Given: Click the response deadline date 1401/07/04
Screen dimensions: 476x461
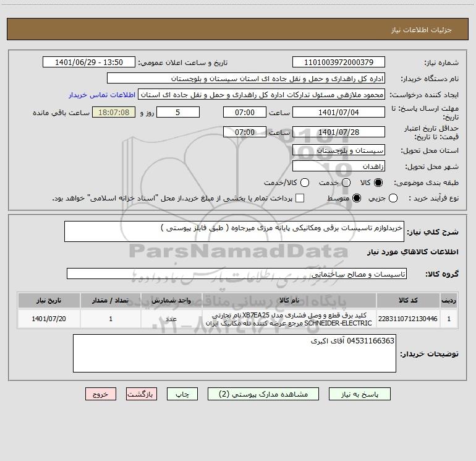Looking at the screenshot, I should pos(339,113).
